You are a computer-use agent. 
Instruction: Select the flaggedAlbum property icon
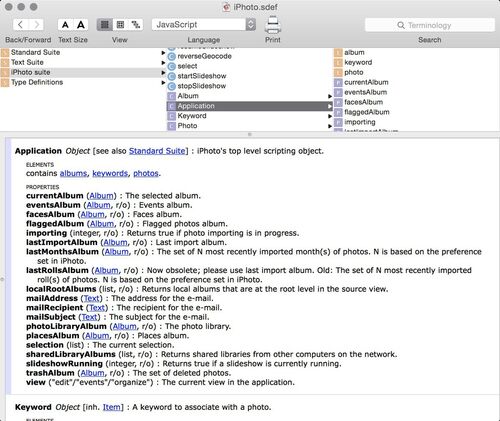pos(338,113)
